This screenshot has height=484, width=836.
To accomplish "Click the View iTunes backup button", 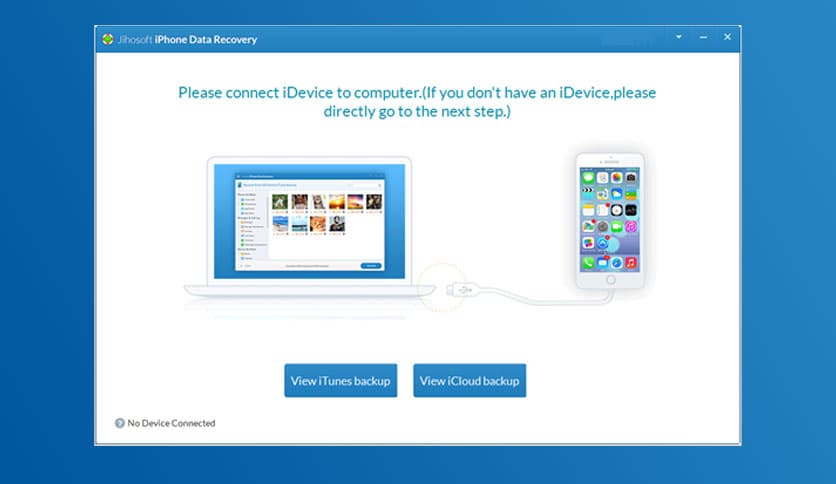I will 341,381.
